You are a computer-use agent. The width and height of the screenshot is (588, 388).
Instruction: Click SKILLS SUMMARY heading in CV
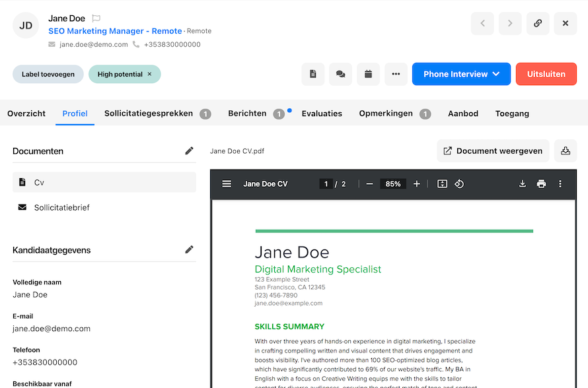(289, 327)
